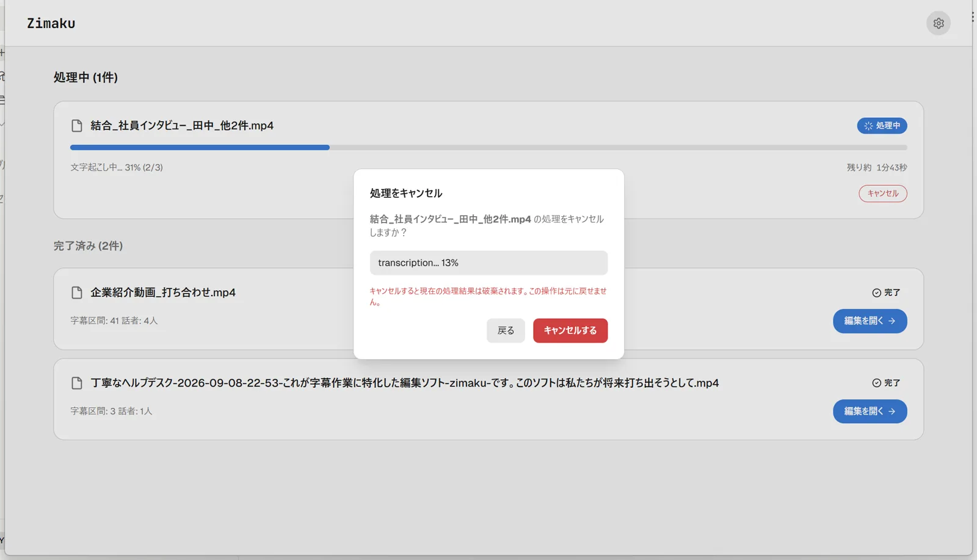
Task: Click filename 結合_社員インタビュー_田中_他2件.mp4 on card
Action: pyautogui.click(x=182, y=126)
